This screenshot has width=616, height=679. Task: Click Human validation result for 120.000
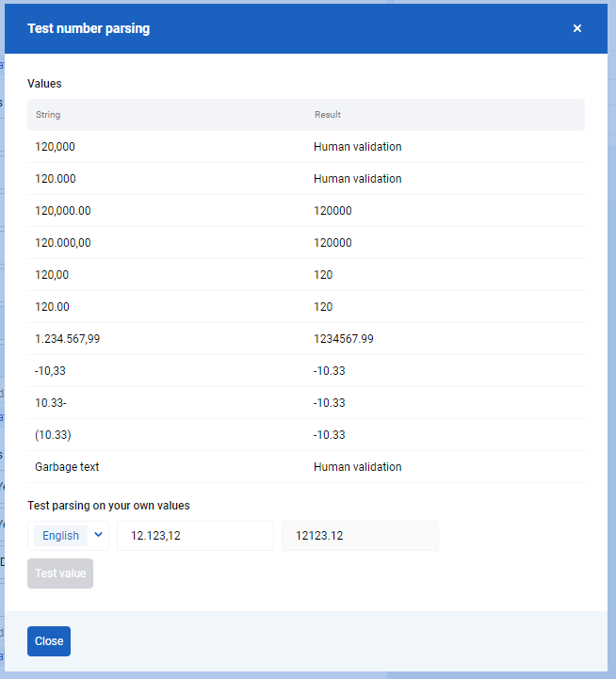[357, 179]
